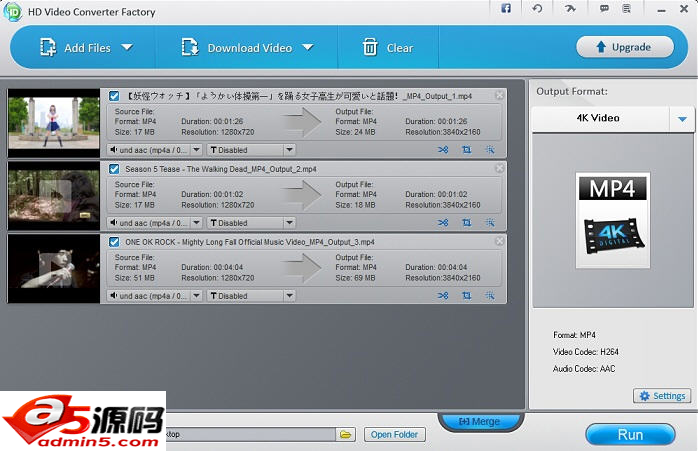Click the undo arrow icon in title bar

537,8
